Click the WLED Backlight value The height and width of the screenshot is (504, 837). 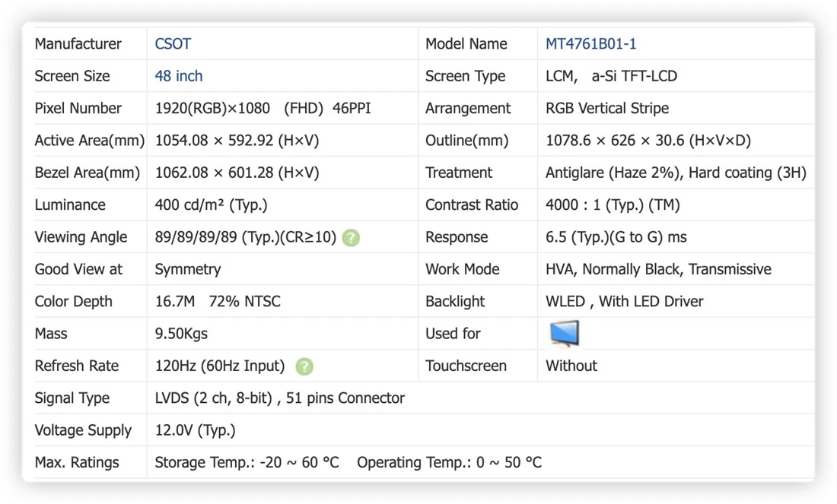click(x=624, y=301)
